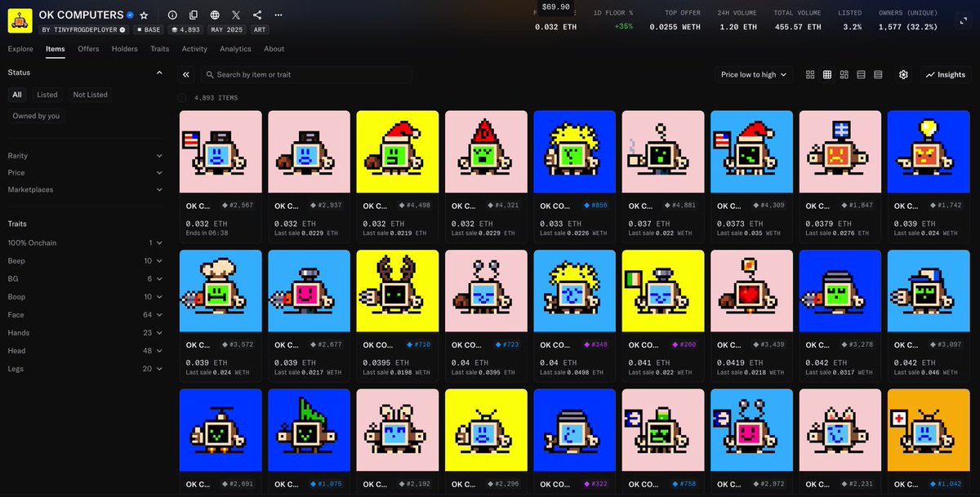Open the collection's X profile
The height and width of the screenshot is (497, 980).
coord(236,16)
